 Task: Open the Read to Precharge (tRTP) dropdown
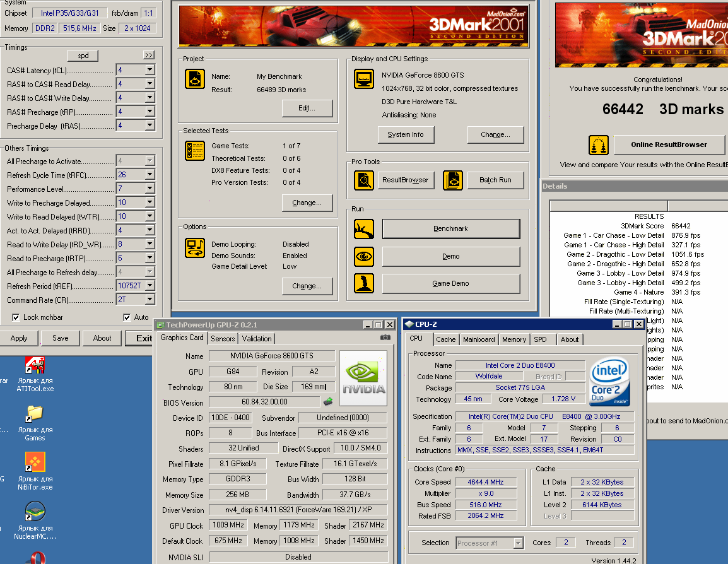pos(150,257)
